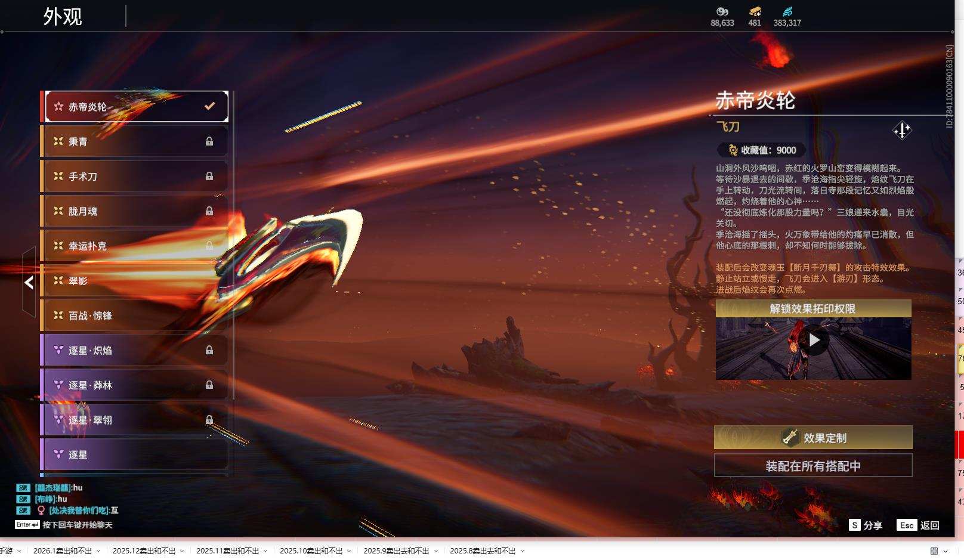The height and width of the screenshot is (560, 964).
Task: Open dropdown arrow of 2025.9卖出去和不出 tab
Action: point(436,551)
